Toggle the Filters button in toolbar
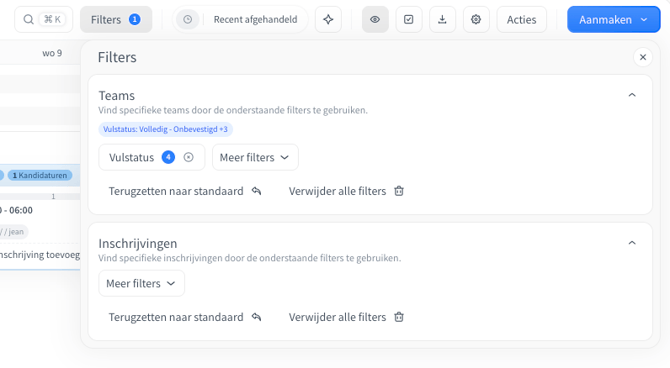Viewport: 670px width, 368px height. tap(116, 19)
